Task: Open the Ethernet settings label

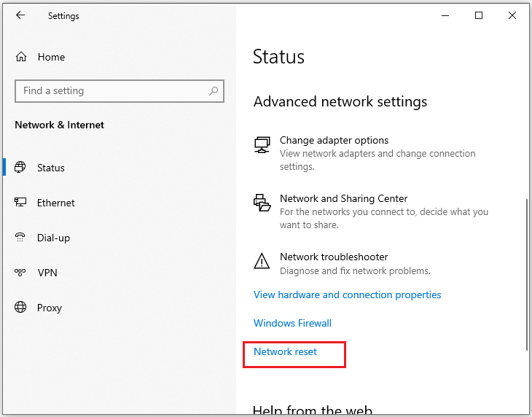Action: [56, 203]
